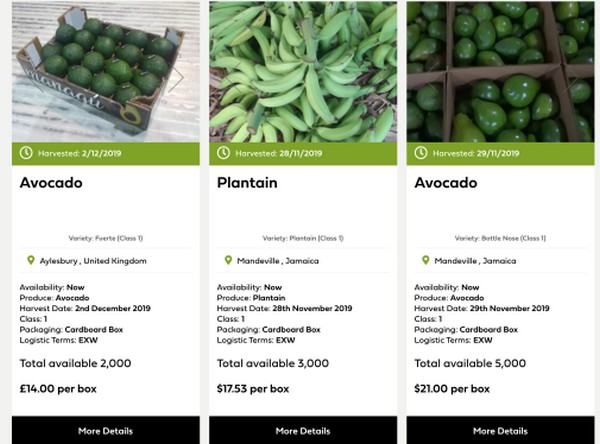Click the location pin next to Aylesbury

31,260
